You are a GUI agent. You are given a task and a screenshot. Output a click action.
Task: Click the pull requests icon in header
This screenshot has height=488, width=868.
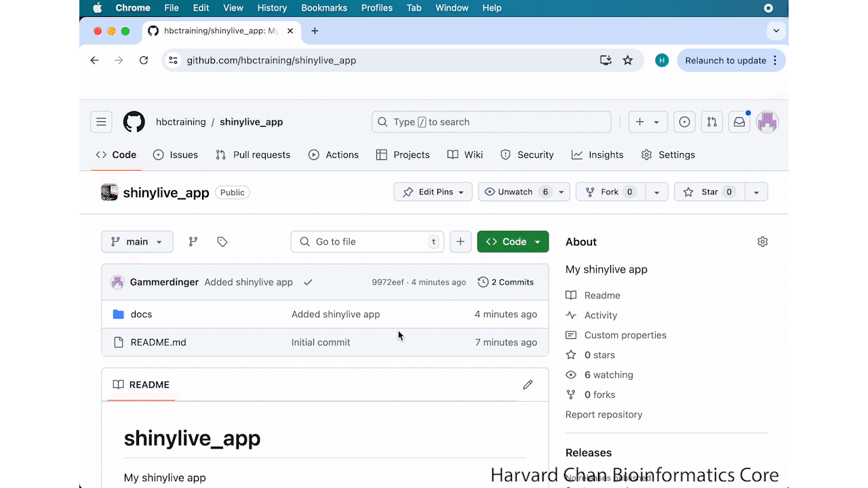click(711, 122)
